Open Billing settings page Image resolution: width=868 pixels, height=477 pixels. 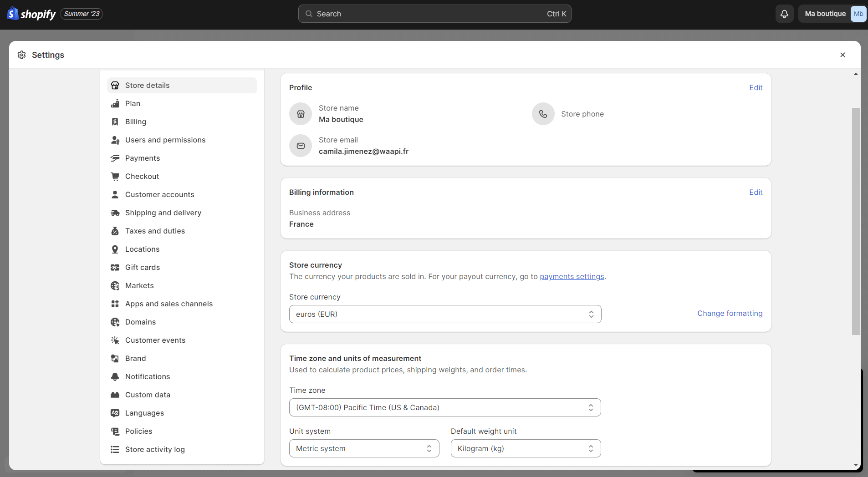pyautogui.click(x=182, y=122)
